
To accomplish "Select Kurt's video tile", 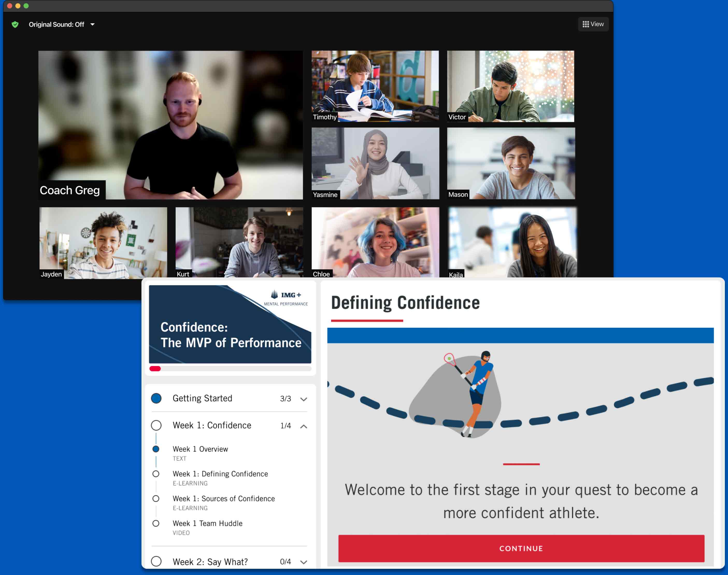I will 239,242.
